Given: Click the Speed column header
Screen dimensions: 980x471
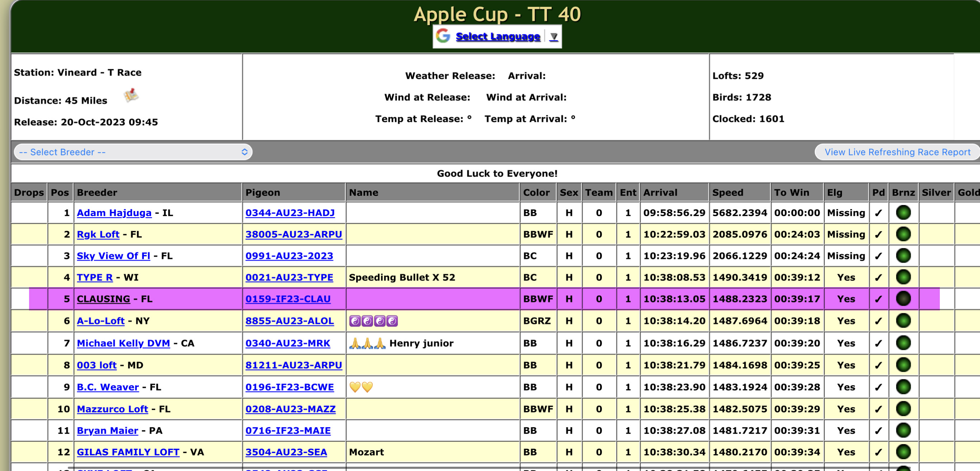Looking at the screenshot, I should pyautogui.click(x=727, y=193).
